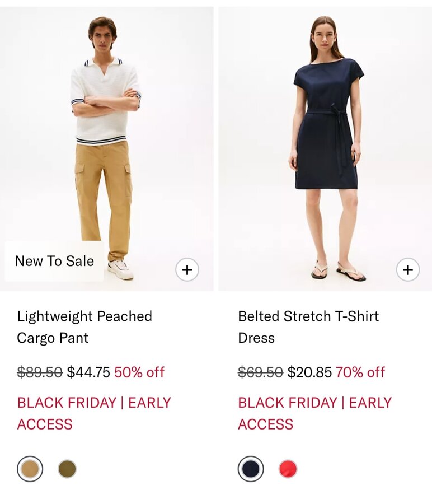The image size is (432, 504).
Task: Click the crossed-out $69.50 original price
Action: click(260, 372)
